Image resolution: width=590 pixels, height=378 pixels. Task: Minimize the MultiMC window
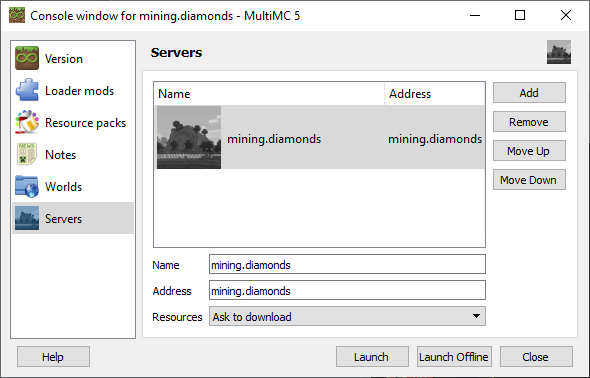[x=475, y=15]
